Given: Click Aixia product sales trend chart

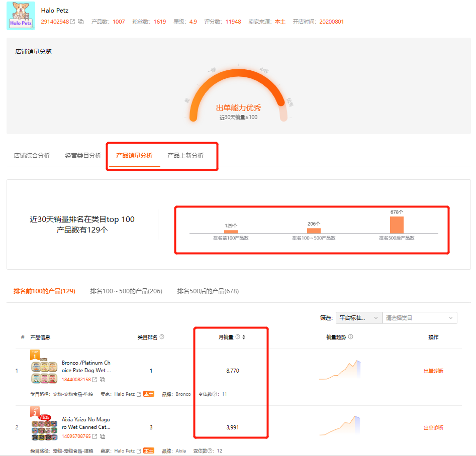Looking at the screenshot, I should tap(340, 426).
